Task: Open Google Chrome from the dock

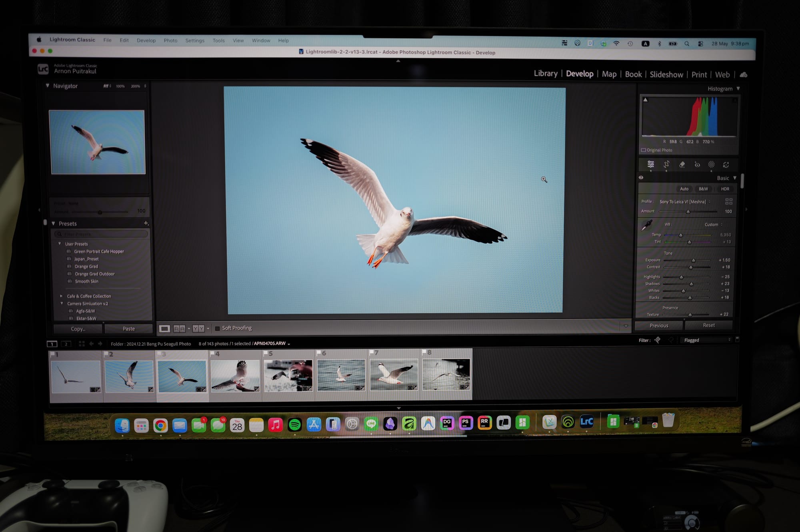Action: coord(160,425)
